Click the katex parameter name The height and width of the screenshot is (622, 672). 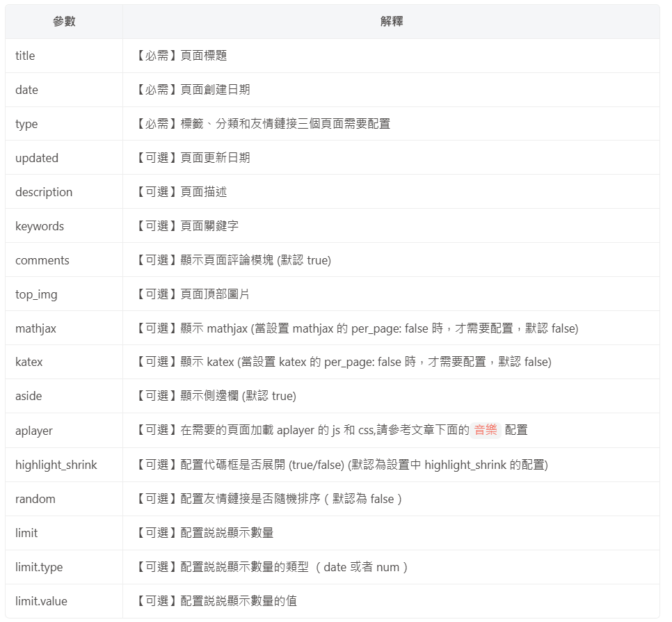[x=29, y=362]
